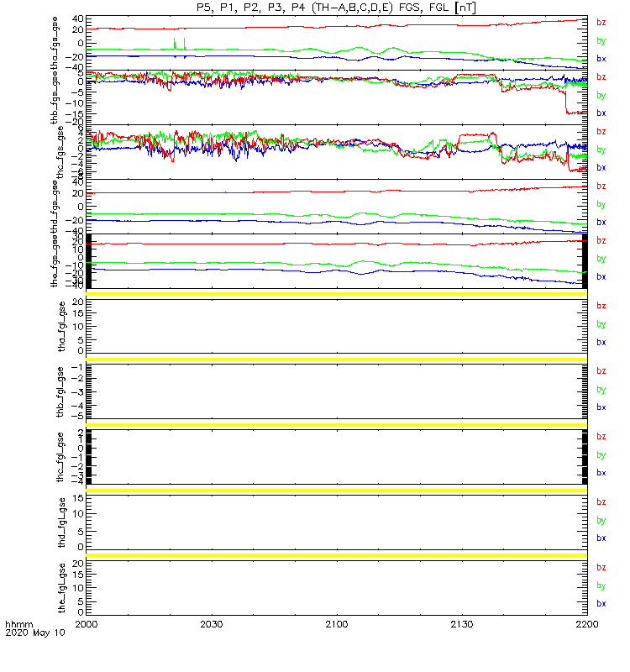Click blue bx legend of thb_fgs_gse panel
The height and width of the screenshot is (672, 630).
(601, 113)
